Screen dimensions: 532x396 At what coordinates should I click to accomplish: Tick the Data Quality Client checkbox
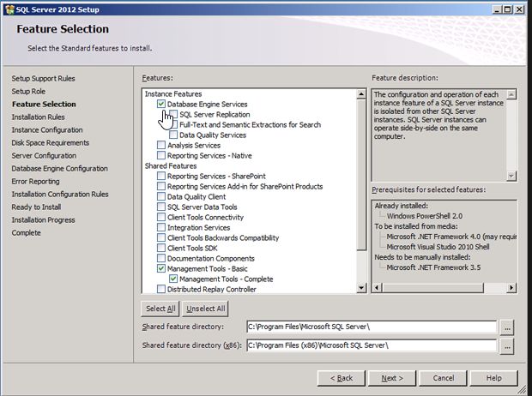click(x=161, y=196)
